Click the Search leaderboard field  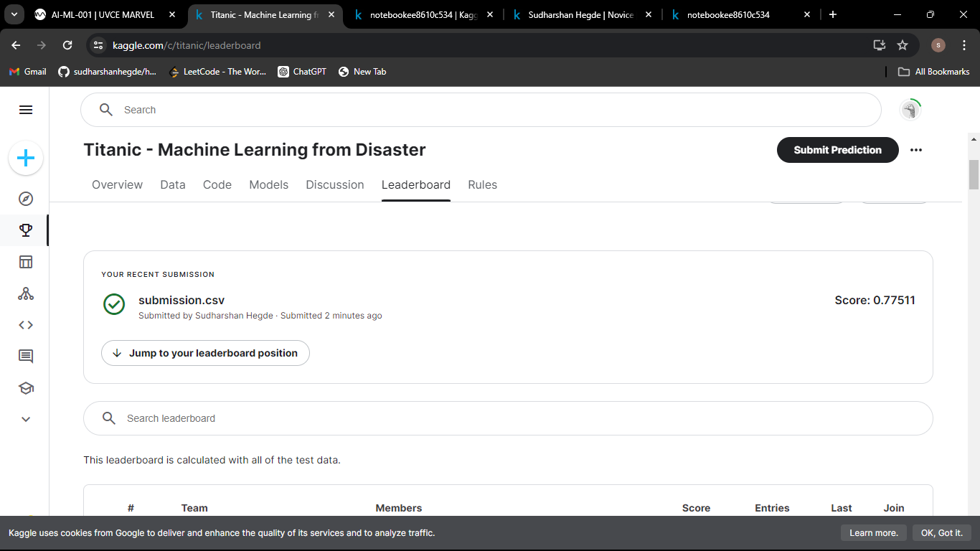coord(508,418)
